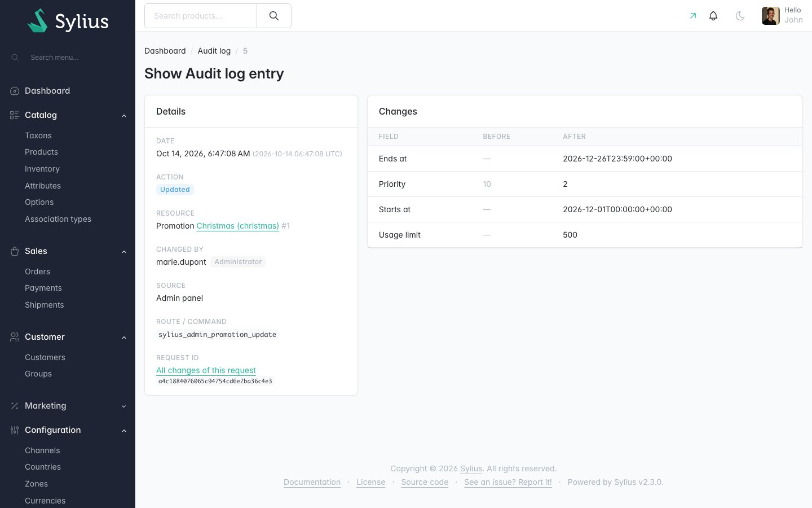Image resolution: width=812 pixels, height=508 pixels.
Task: Click the sidebar menu search magnifier icon
Action: [15, 58]
